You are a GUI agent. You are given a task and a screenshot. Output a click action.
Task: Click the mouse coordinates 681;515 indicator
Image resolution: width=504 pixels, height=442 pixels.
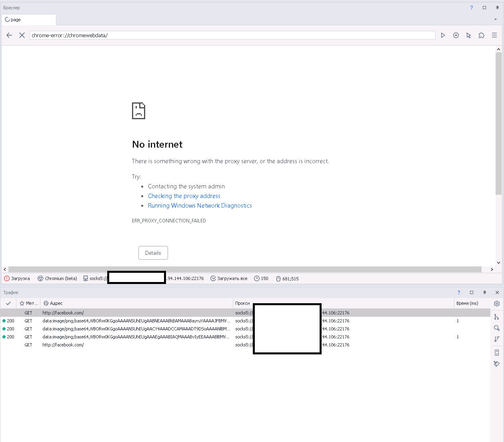[287, 279]
